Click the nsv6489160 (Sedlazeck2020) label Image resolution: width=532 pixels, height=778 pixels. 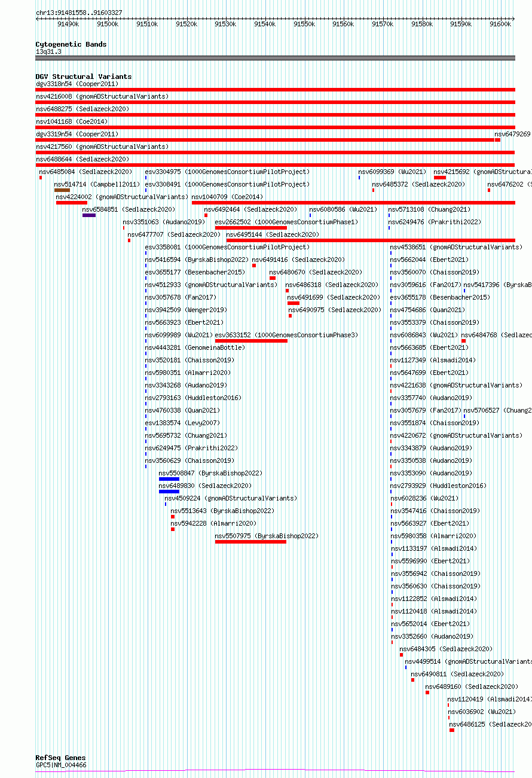(x=472, y=687)
